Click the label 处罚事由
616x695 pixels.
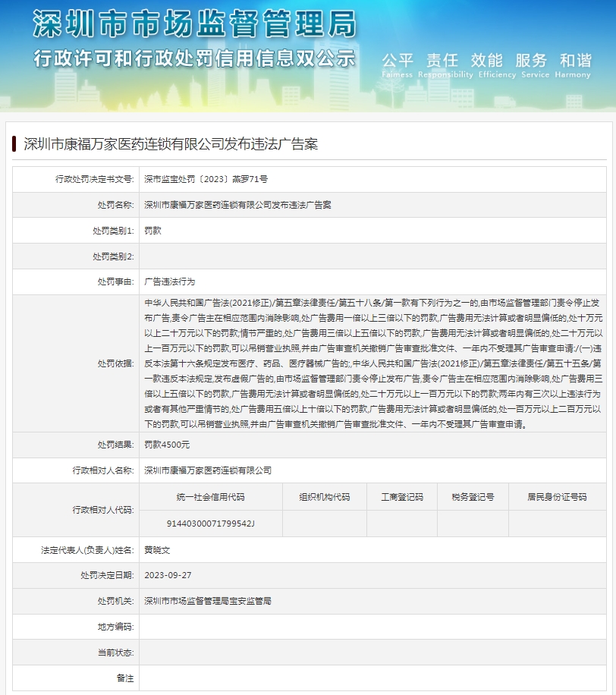(x=115, y=282)
